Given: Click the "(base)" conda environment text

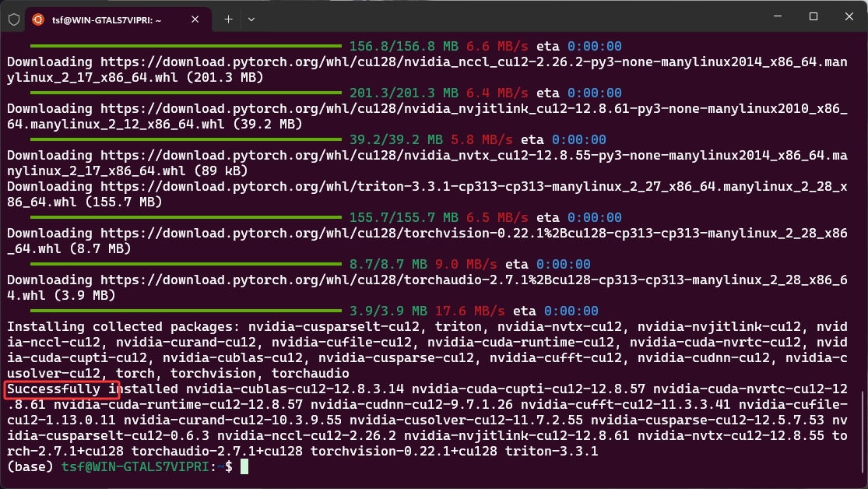Looking at the screenshot, I should click(x=30, y=467).
